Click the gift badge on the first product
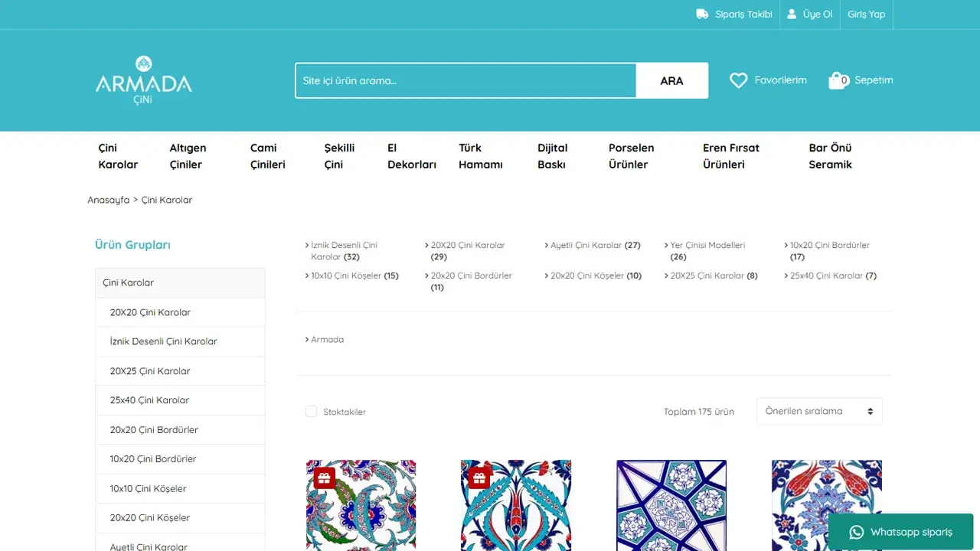The width and height of the screenshot is (980, 551). tap(325, 478)
